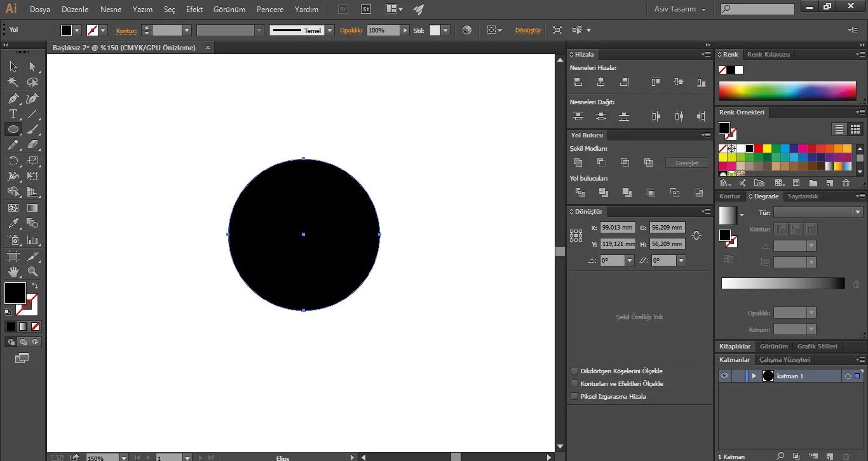
Task: Hide katman 1 with eye icon
Action: 724,376
